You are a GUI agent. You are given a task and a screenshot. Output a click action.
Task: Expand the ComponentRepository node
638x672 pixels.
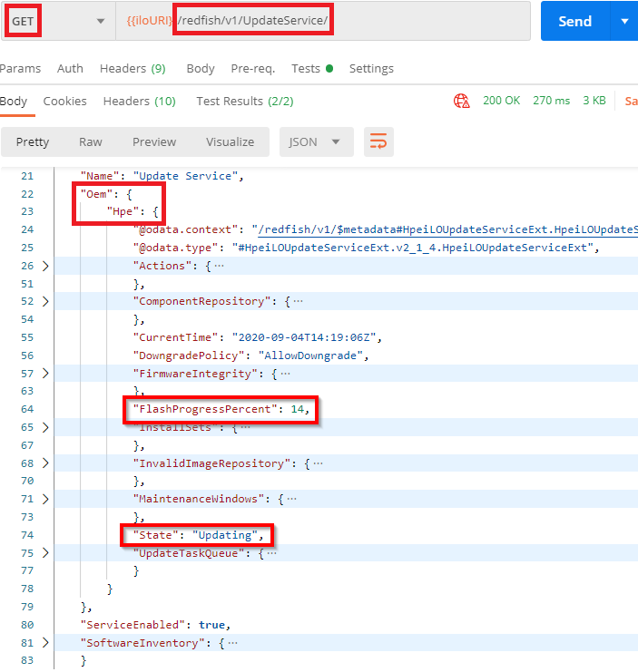45,301
